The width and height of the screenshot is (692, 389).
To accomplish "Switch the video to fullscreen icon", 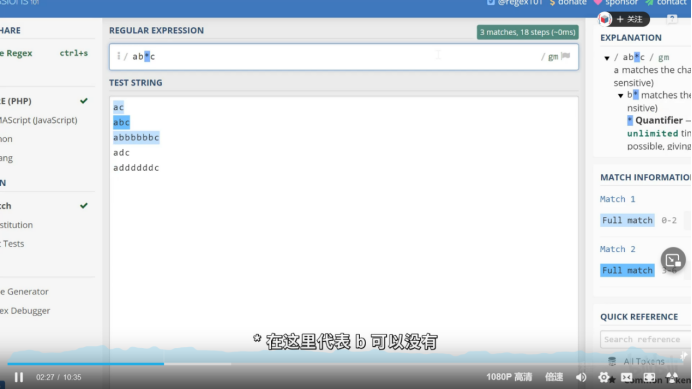I will [x=649, y=377].
